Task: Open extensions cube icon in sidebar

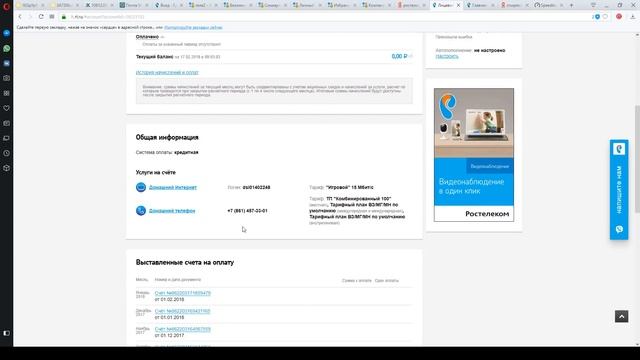Action: 7,168
